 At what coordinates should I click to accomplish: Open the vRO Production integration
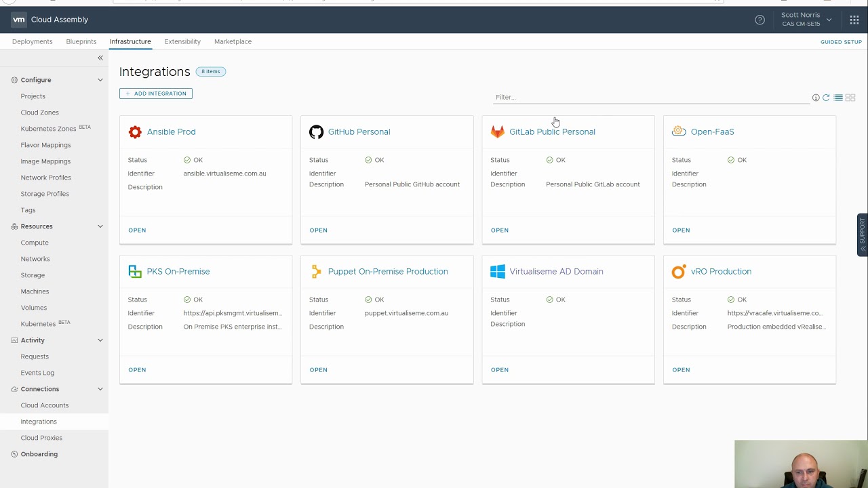pyautogui.click(x=681, y=370)
